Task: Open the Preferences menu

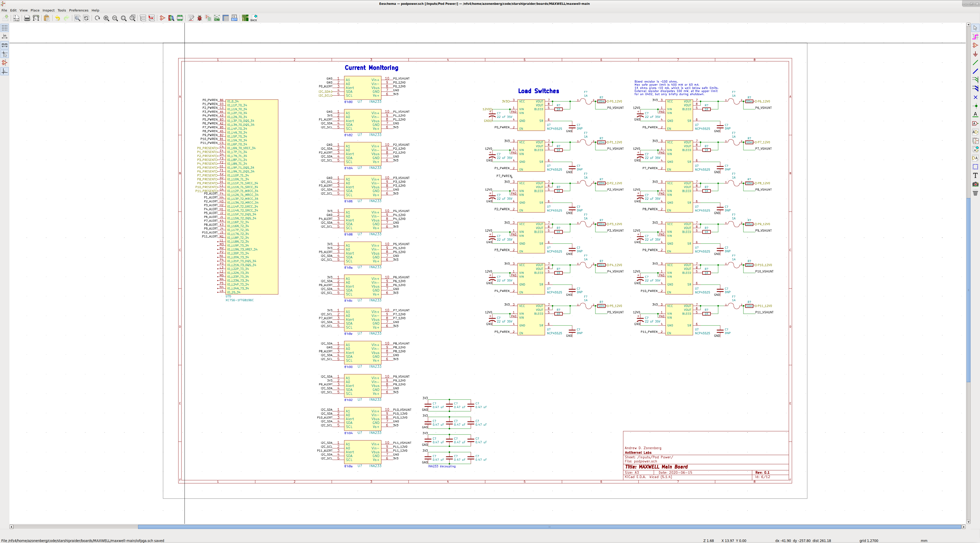Action: (78, 10)
